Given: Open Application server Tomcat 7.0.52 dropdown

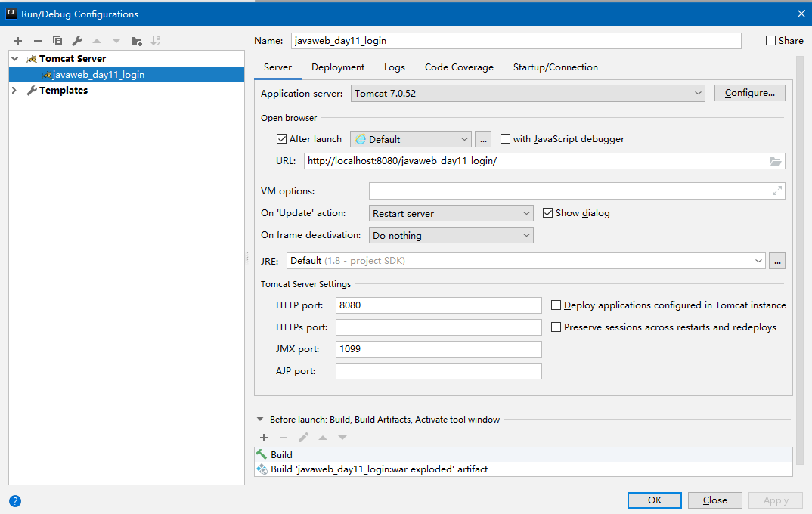Looking at the screenshot, I should point(528,93).
